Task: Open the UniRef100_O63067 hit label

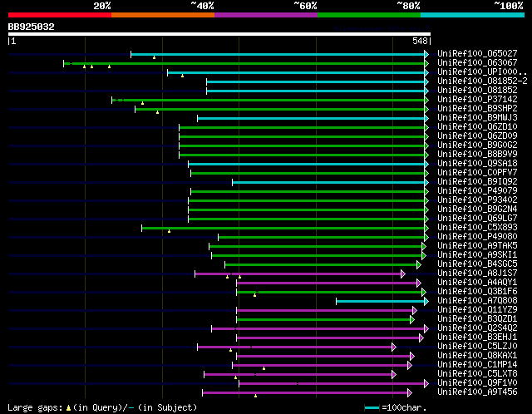Action: 477,62
